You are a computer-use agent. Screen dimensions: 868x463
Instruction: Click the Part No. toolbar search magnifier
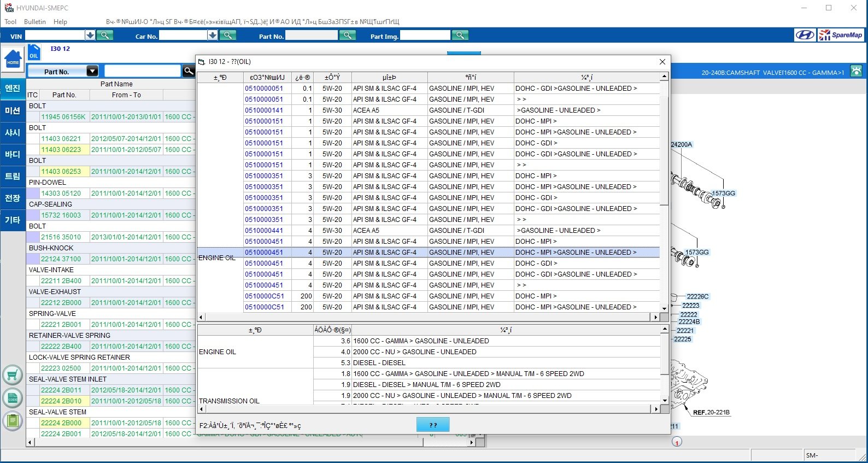click(347, 36)
